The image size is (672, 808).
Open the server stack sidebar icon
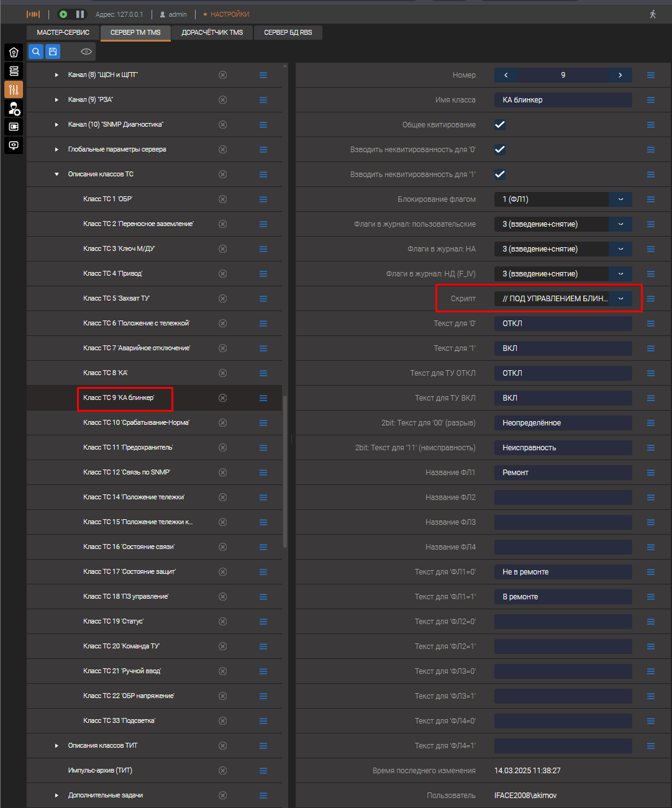click(x=14, y=71)
